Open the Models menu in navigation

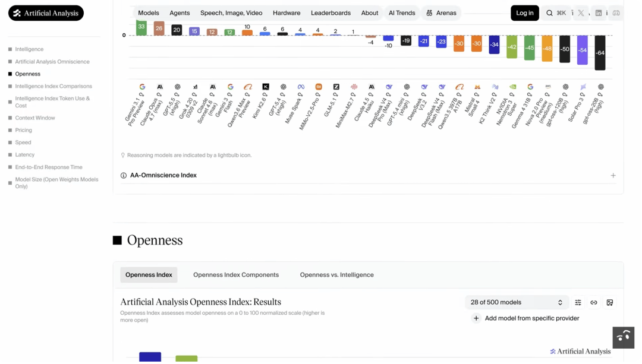[x=148, y=13]
